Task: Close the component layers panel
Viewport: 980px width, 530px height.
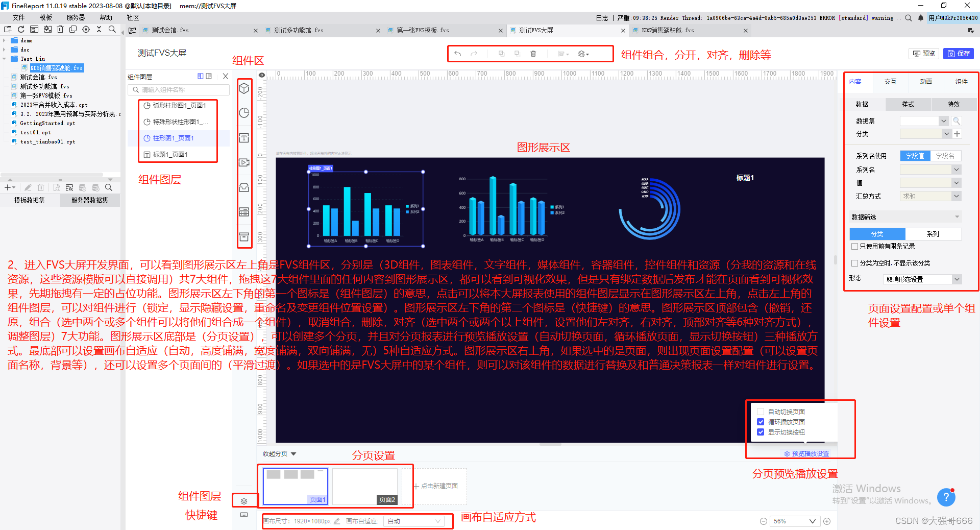Action: (225, 76)
